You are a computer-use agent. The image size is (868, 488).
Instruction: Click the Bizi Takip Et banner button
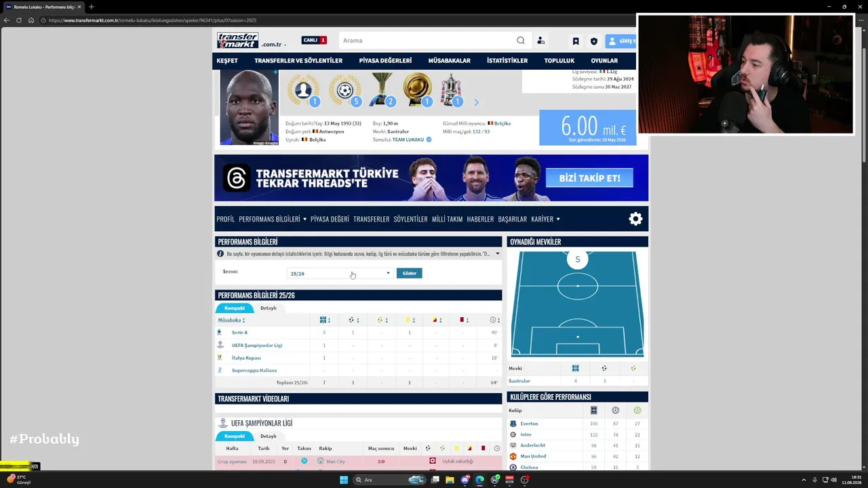[589, 178]
